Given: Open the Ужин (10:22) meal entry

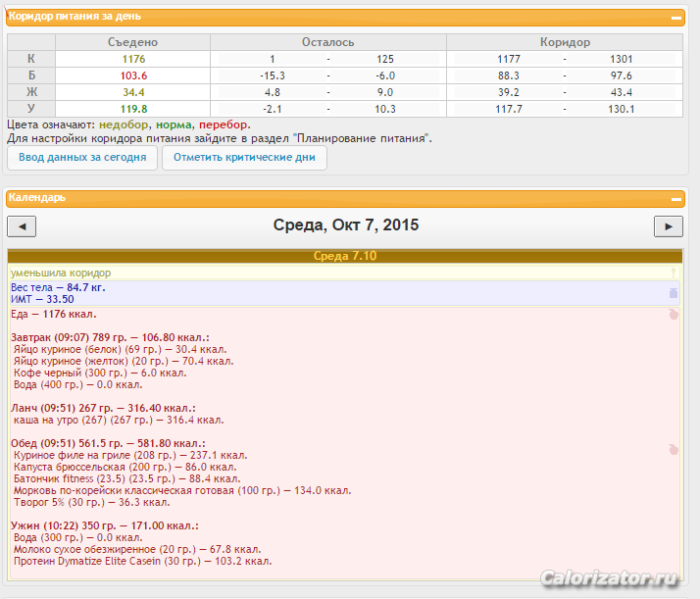Looking at the screenshot, I should 102,526.
